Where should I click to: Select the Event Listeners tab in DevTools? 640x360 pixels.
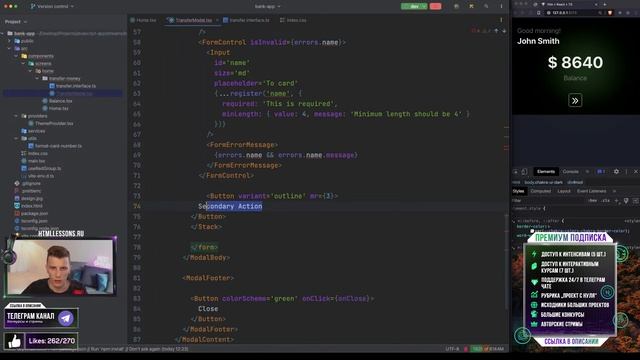click(591, 191)
